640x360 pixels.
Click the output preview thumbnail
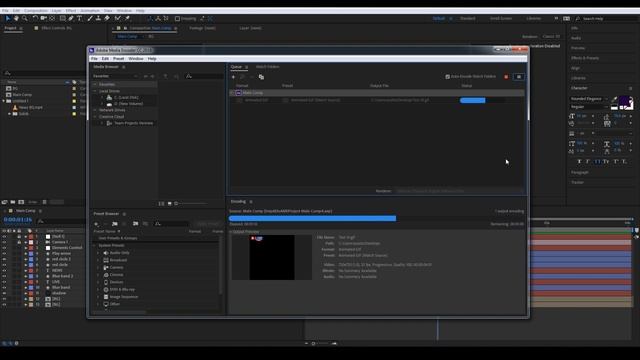click(272, 257)
